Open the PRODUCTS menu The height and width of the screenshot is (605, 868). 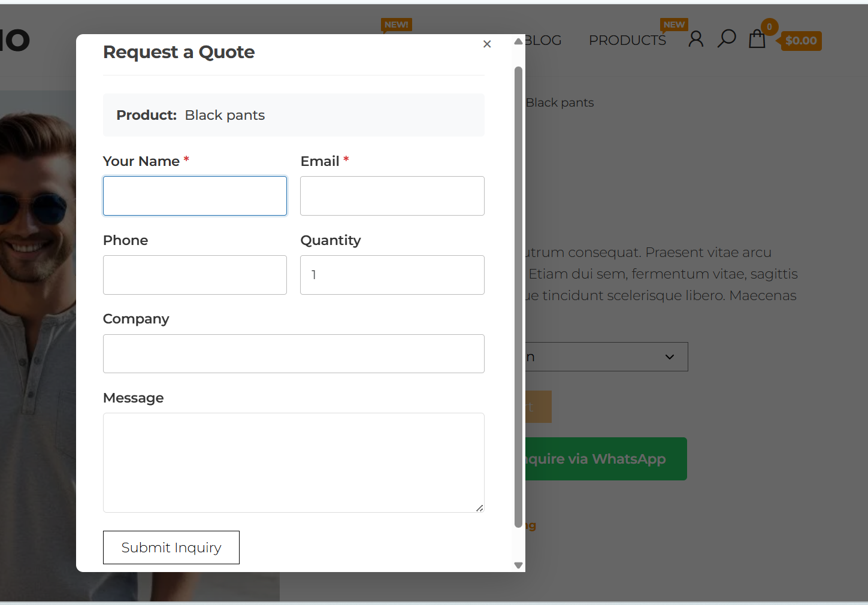click(627, 40)
